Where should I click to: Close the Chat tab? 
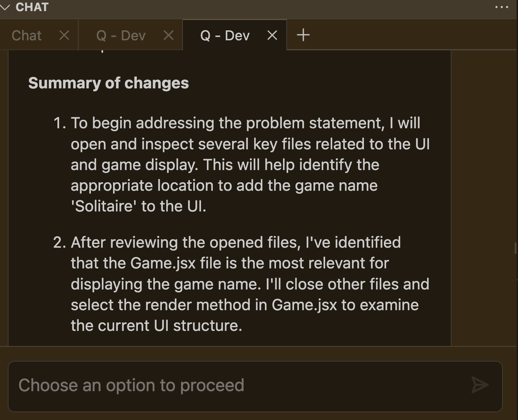click(64, 35)
